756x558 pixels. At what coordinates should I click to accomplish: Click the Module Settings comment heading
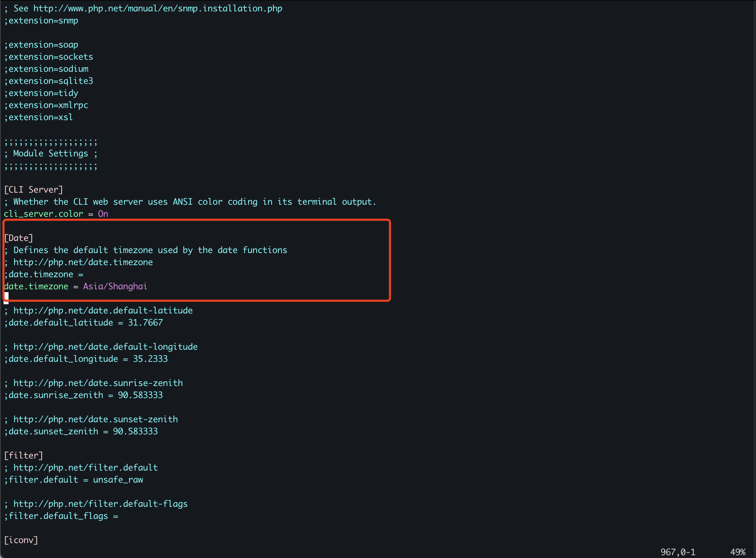tap(50, 154)
